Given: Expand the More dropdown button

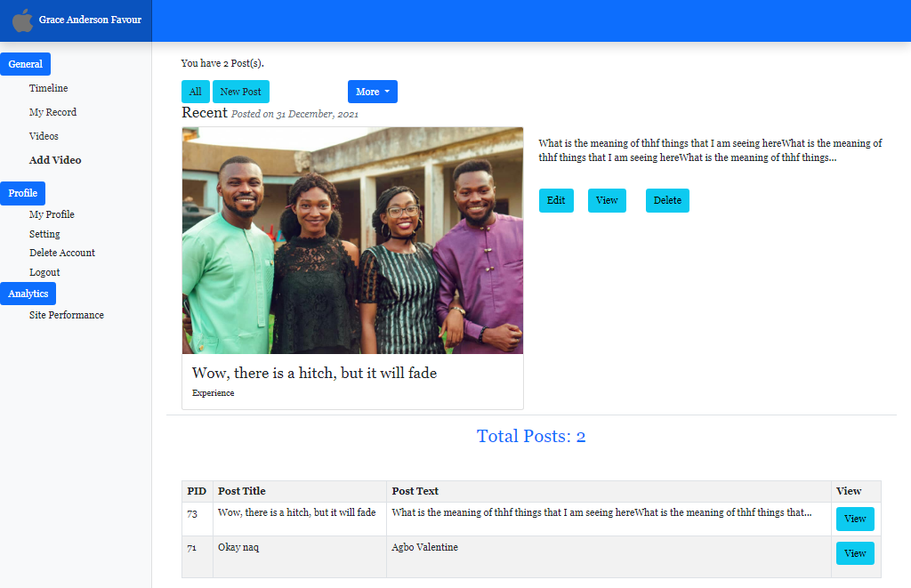Looking at the screenshot, I should point(372,92).
